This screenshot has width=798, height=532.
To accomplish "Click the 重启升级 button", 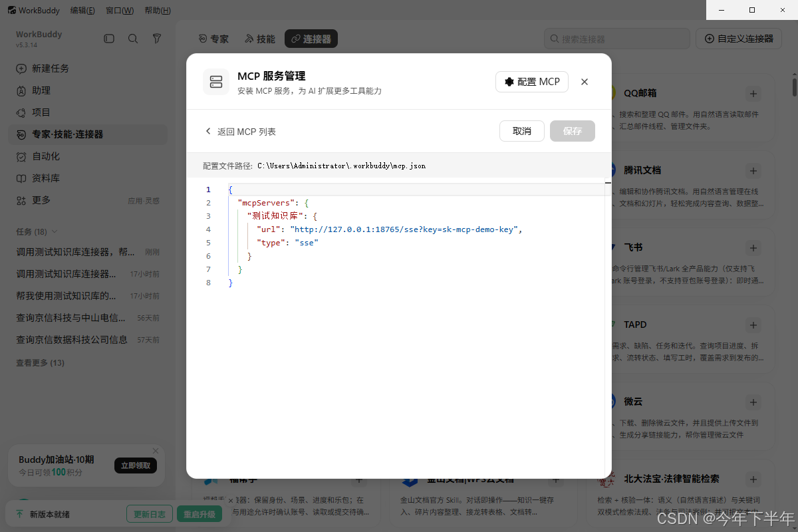I will (x=199, y=514).
